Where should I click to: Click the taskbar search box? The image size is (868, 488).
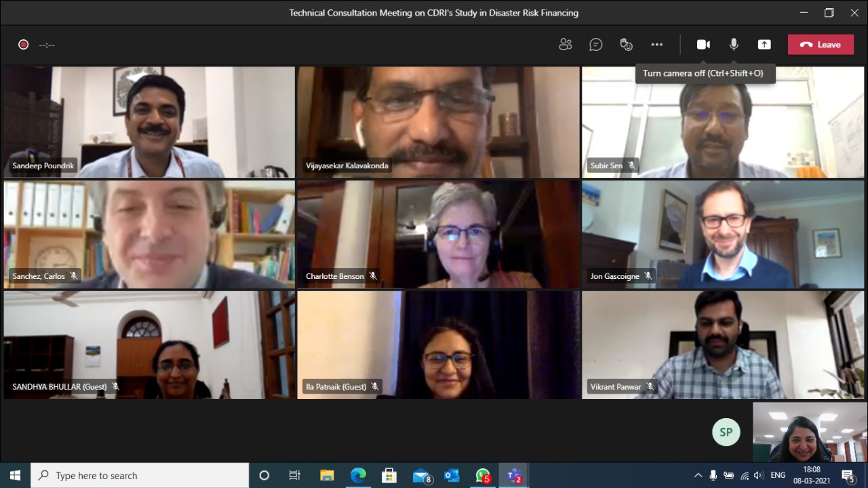coord(140,475)
